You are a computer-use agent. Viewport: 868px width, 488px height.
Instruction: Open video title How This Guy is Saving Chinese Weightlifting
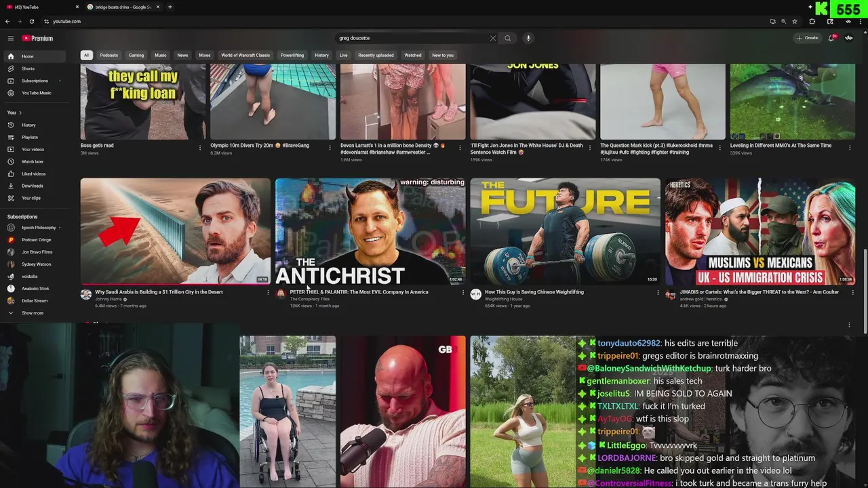point(534,292)
